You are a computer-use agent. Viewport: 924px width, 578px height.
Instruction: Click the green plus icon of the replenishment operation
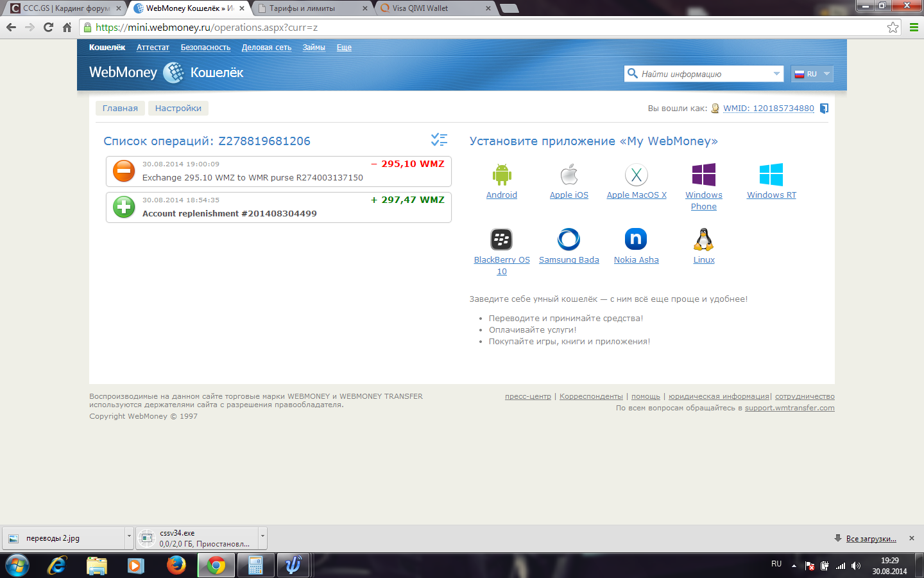124,207
